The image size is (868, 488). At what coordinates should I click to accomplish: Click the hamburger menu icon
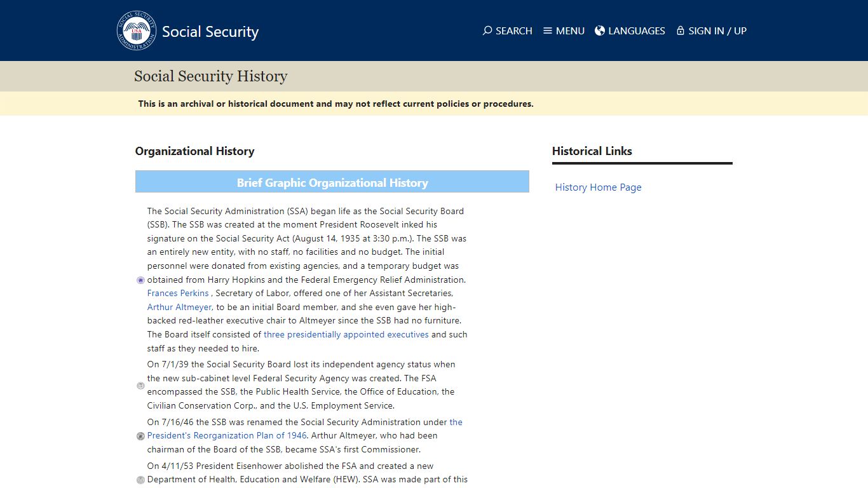pyautogui.click(x=548, y=30)
